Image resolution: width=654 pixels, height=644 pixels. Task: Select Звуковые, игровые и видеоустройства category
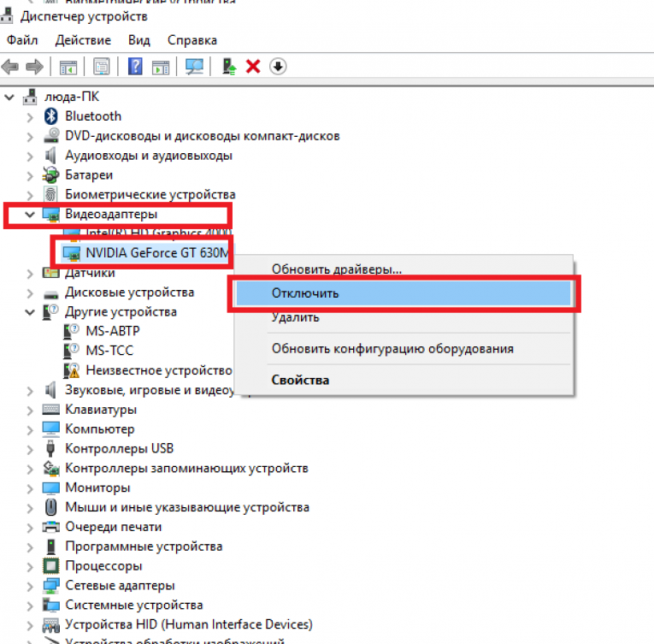point(150,390)
